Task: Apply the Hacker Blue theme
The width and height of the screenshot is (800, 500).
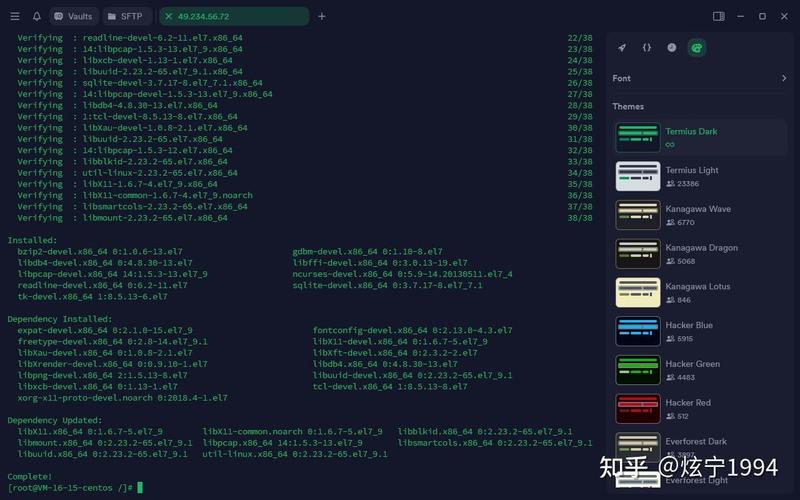Action: click(x=701, y=331)
